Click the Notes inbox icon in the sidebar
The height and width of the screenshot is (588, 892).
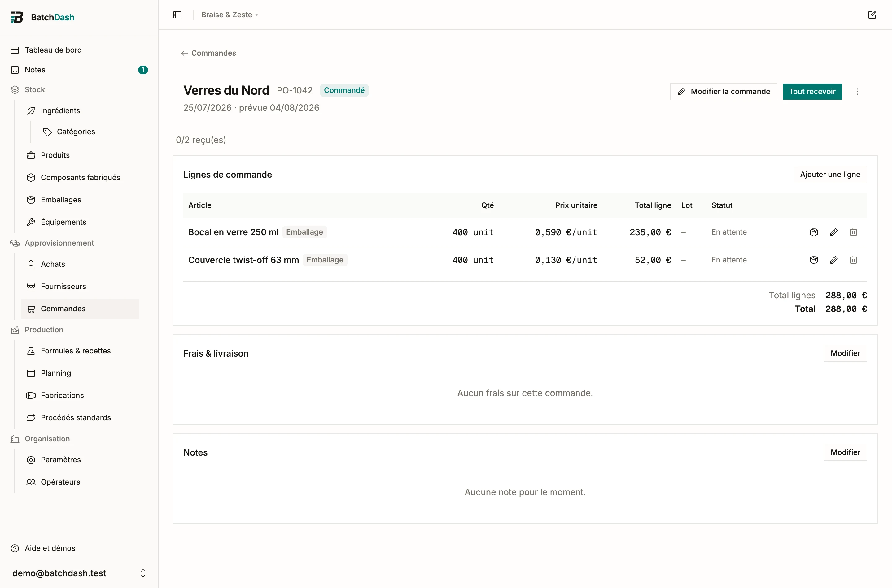click(x=15, y=70)
